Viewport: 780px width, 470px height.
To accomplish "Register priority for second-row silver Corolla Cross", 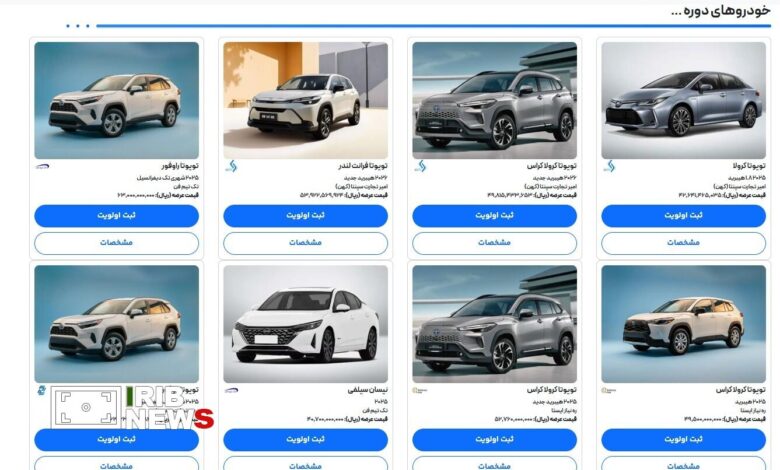I will (494, 440).
